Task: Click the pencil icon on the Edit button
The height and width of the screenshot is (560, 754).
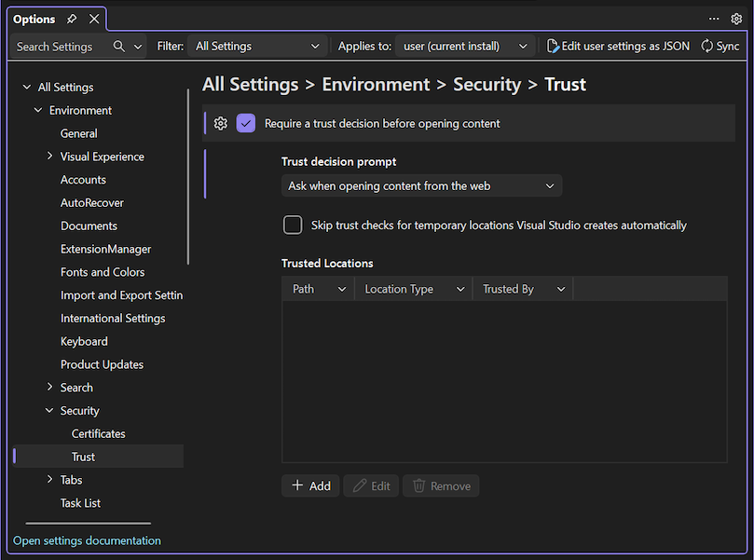Action: (359, 485)
